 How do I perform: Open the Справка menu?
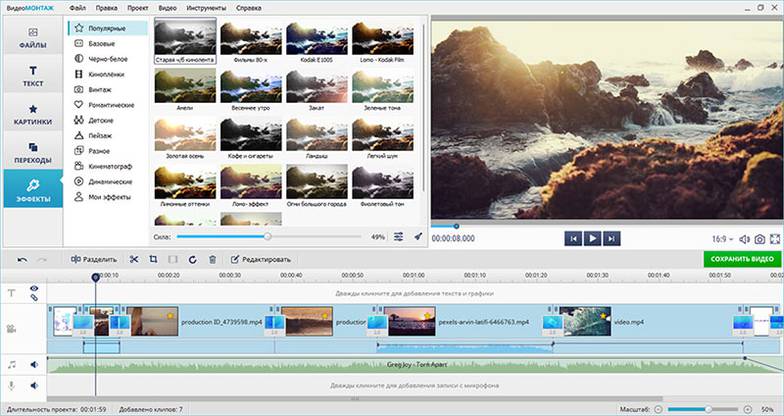pyautogui.click(x=249, y=8)
